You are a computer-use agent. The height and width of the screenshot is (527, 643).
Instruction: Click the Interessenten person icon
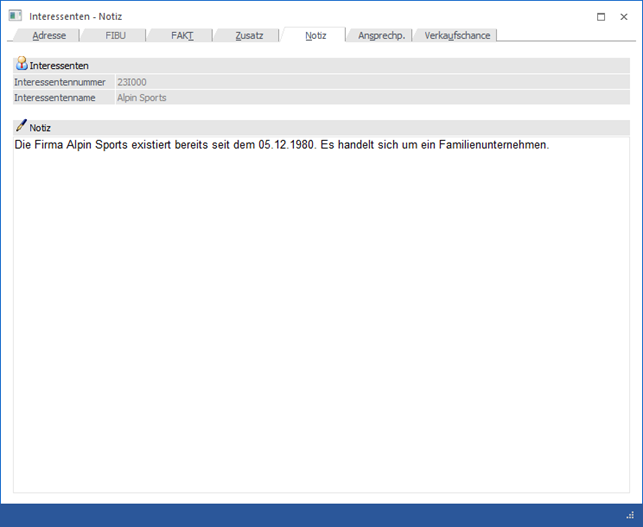(x=21, y=64)
